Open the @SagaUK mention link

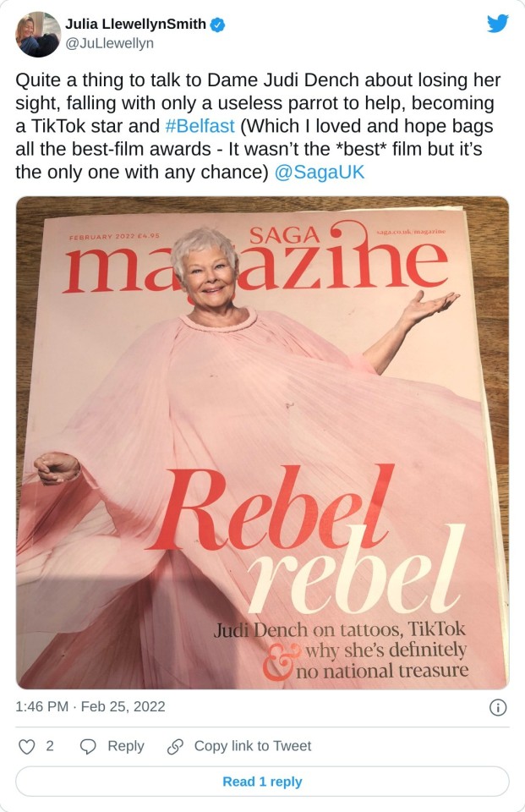click(x=319, y=172)
